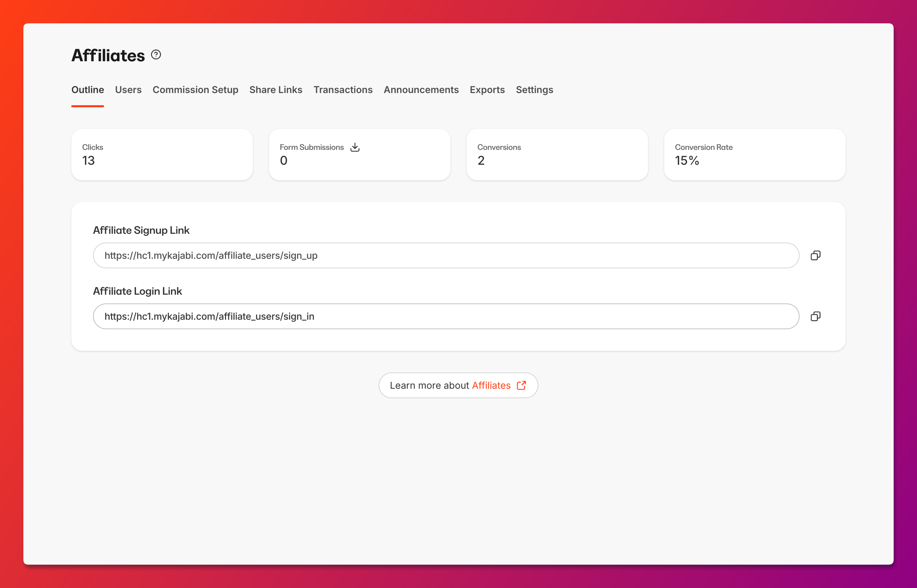Click the Clicks value 13

click(x=89, y=161)
